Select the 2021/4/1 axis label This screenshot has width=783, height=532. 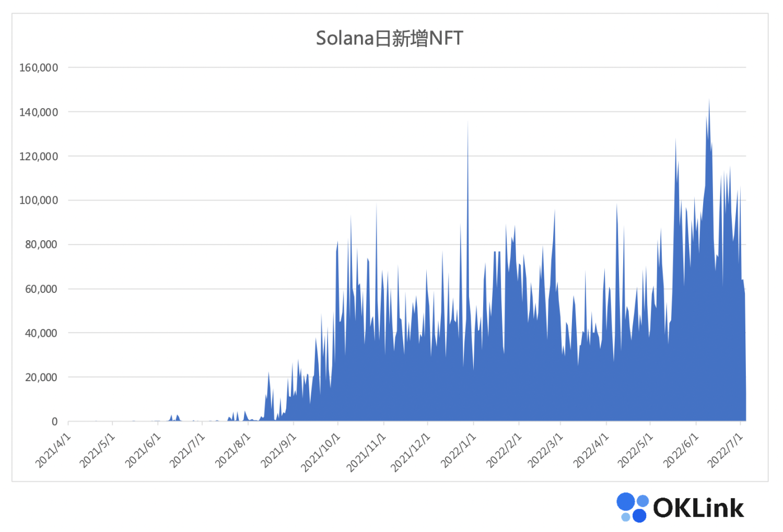click(x=52, y=448)
